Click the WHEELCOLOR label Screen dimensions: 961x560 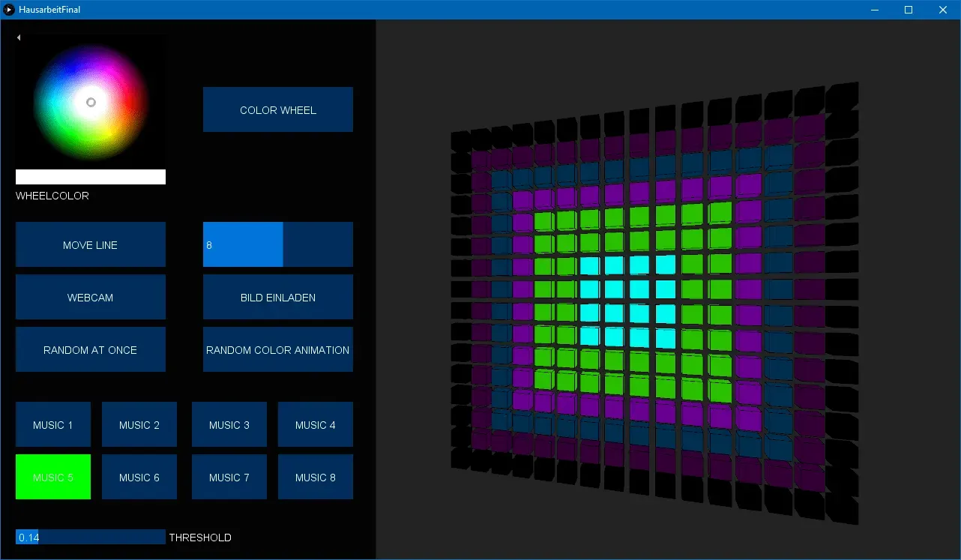[x=52, y=196]
